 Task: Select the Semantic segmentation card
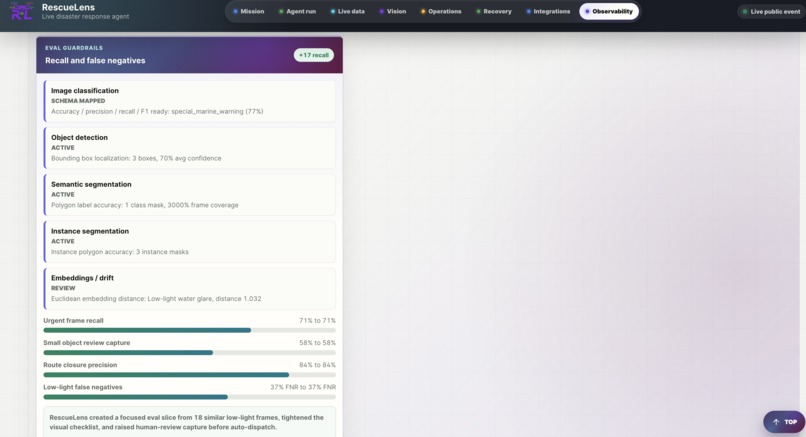click(190, 194)
